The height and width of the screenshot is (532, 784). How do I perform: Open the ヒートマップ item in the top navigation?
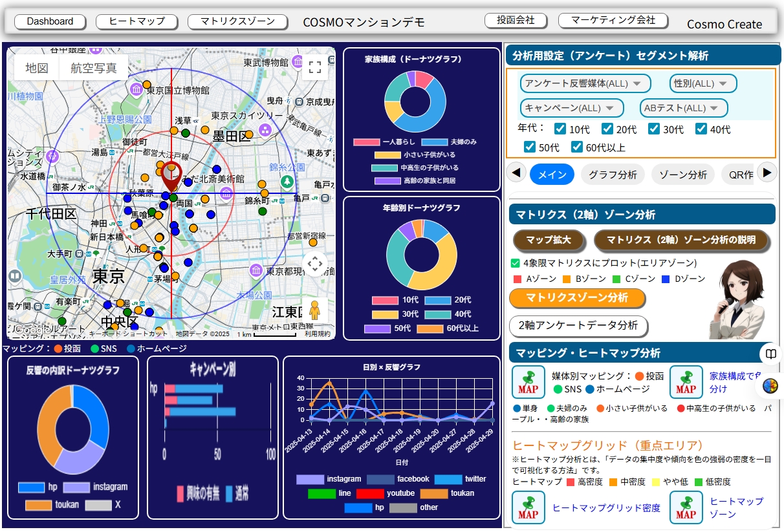136,21
